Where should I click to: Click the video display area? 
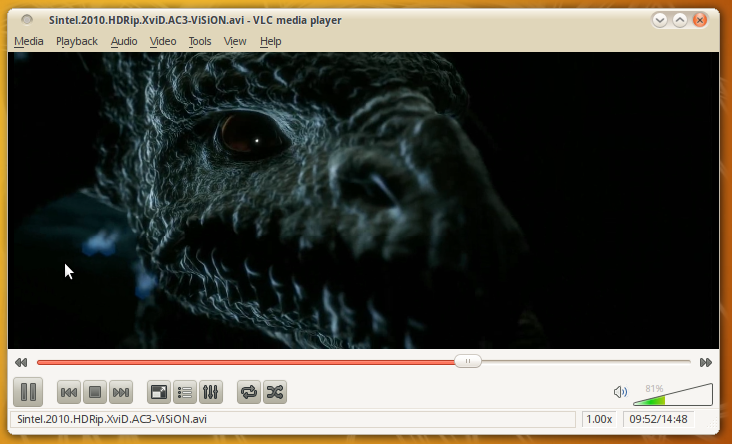[363, 200]
